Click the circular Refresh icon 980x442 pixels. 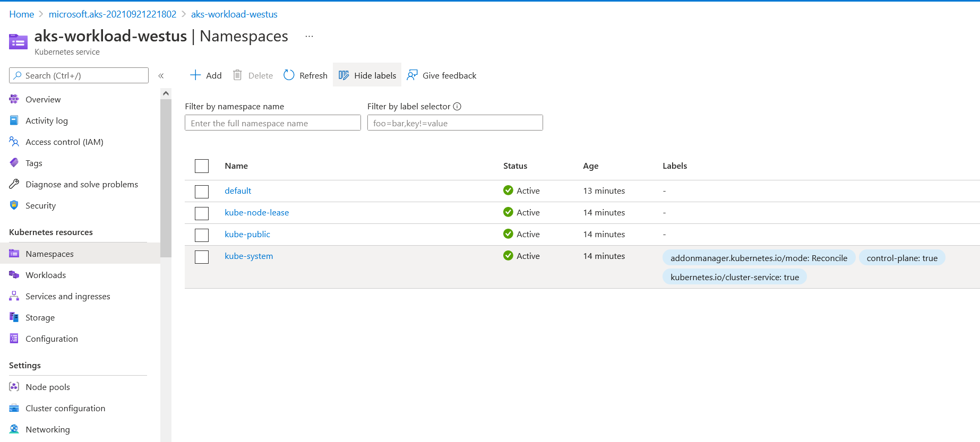(289, 75)
